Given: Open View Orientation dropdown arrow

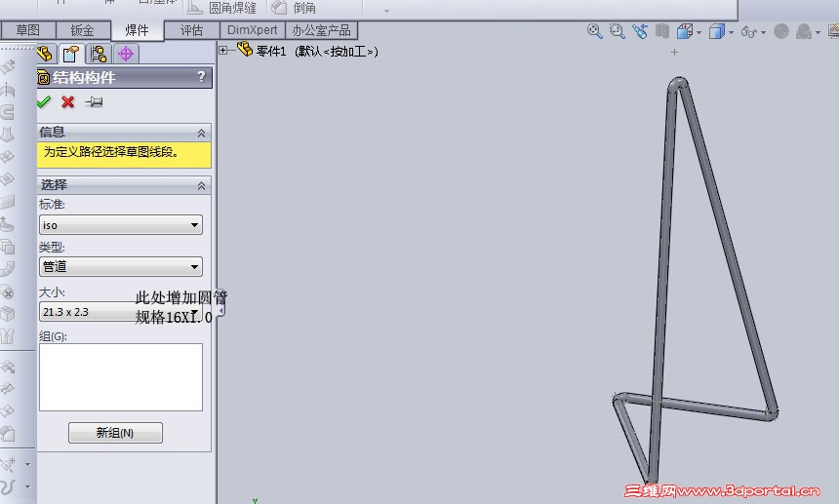Looking at the screenshot, I should point(699,32).
